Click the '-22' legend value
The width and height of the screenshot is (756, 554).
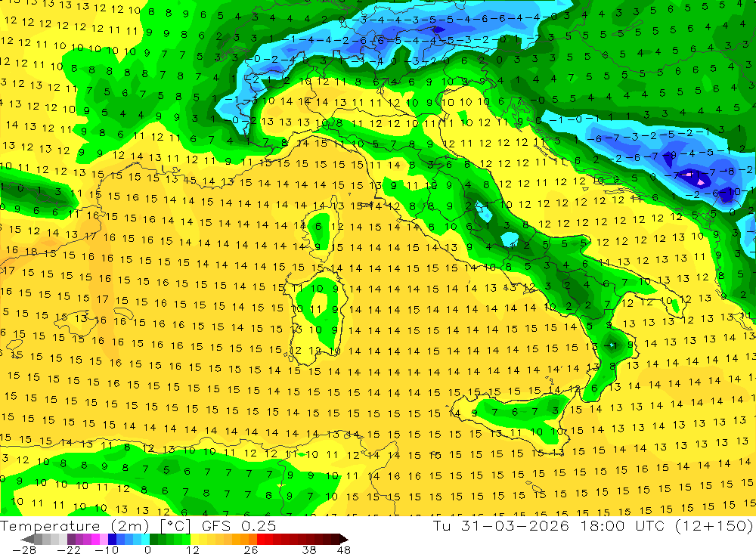tap(69, 550)
